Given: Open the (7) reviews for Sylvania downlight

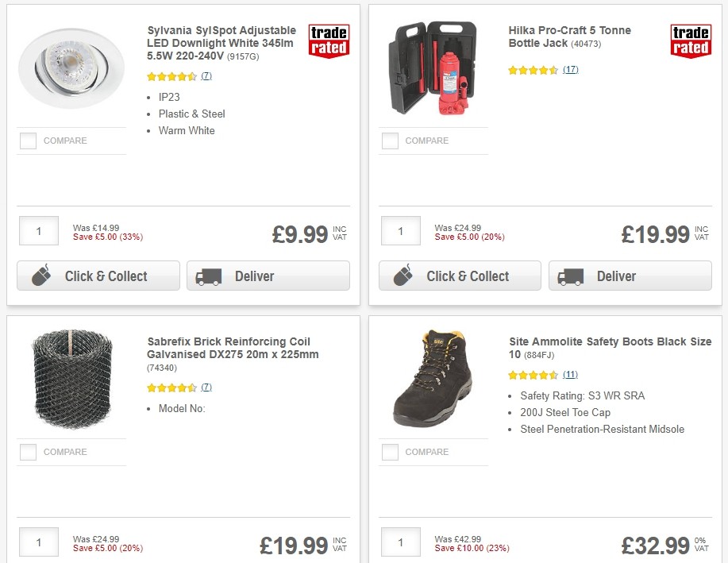Looking at the screenshot, I should pyautogui.click(x=206, y=76).
